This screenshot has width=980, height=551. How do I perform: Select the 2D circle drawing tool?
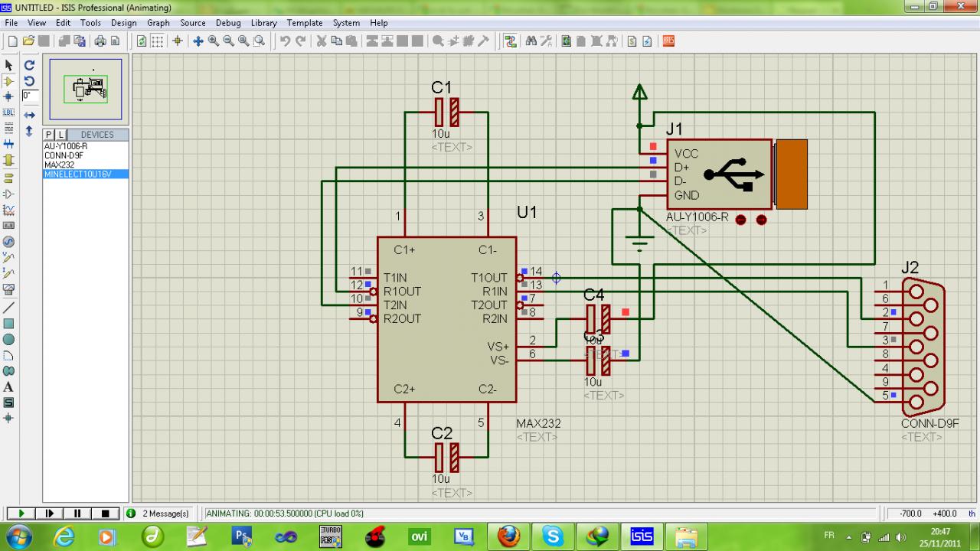(x=9, y=339)
